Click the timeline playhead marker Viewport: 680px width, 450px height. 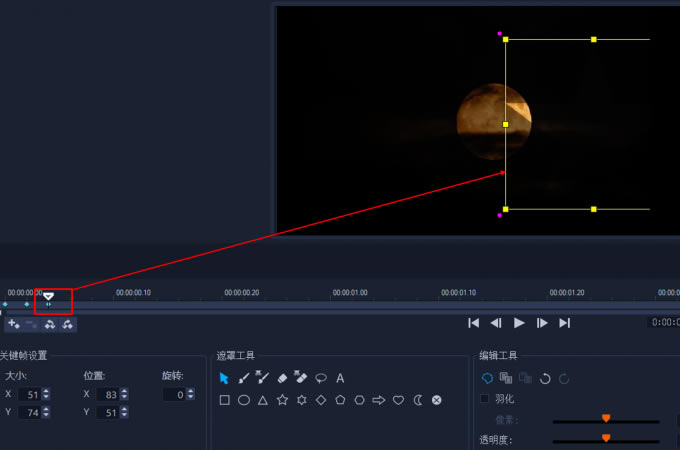point(48,296)
